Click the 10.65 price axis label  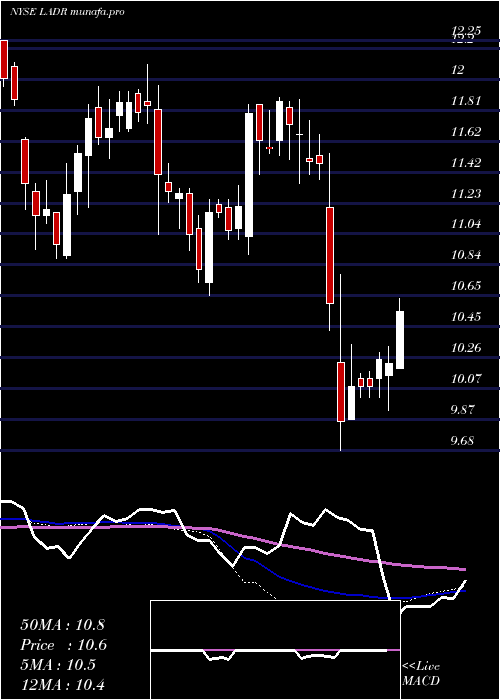click(466, 286)
